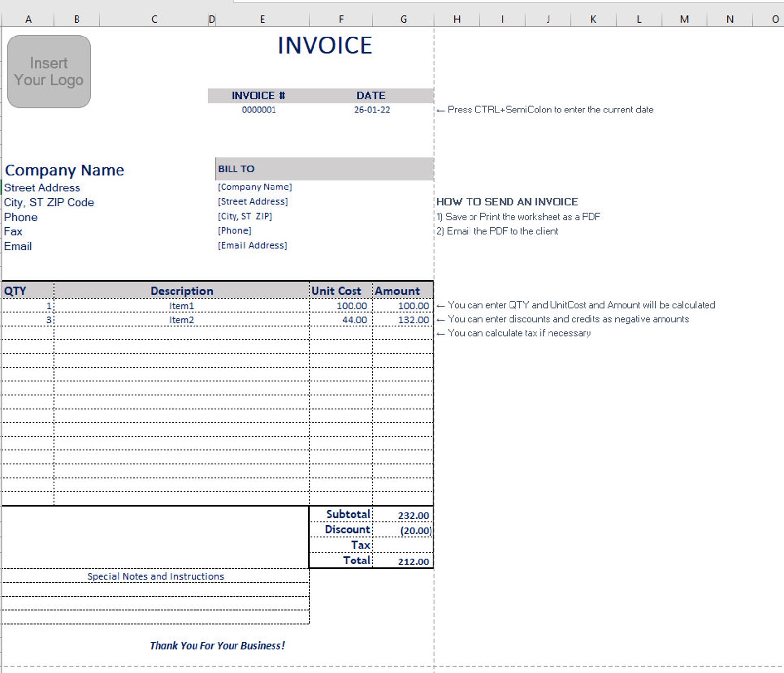Select column F header
The image size is (784, 673).
coord(341,19)
